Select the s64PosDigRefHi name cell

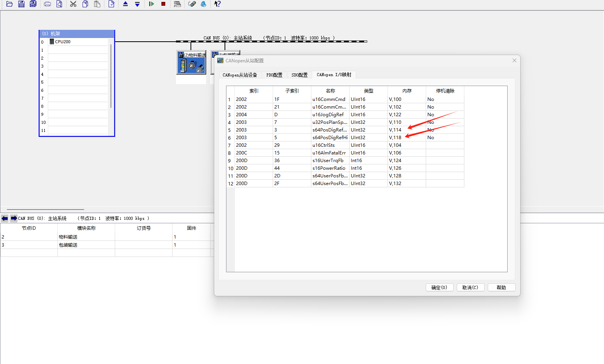(330, 138)
